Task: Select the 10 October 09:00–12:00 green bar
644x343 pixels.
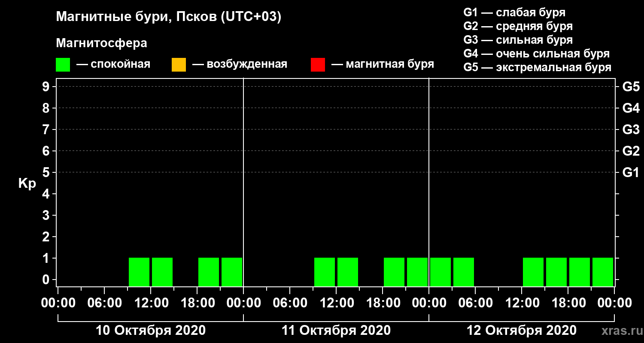Action: click(139, 272)
